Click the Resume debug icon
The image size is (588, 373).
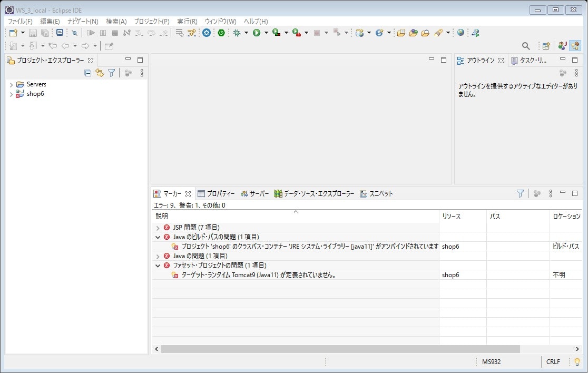coord(91,33)
